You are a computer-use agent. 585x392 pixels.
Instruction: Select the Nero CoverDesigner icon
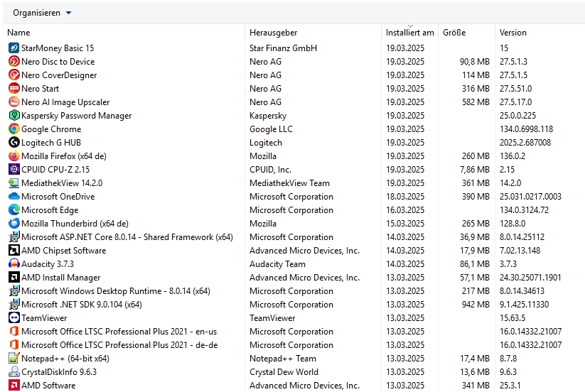click(x=14, y=75)
